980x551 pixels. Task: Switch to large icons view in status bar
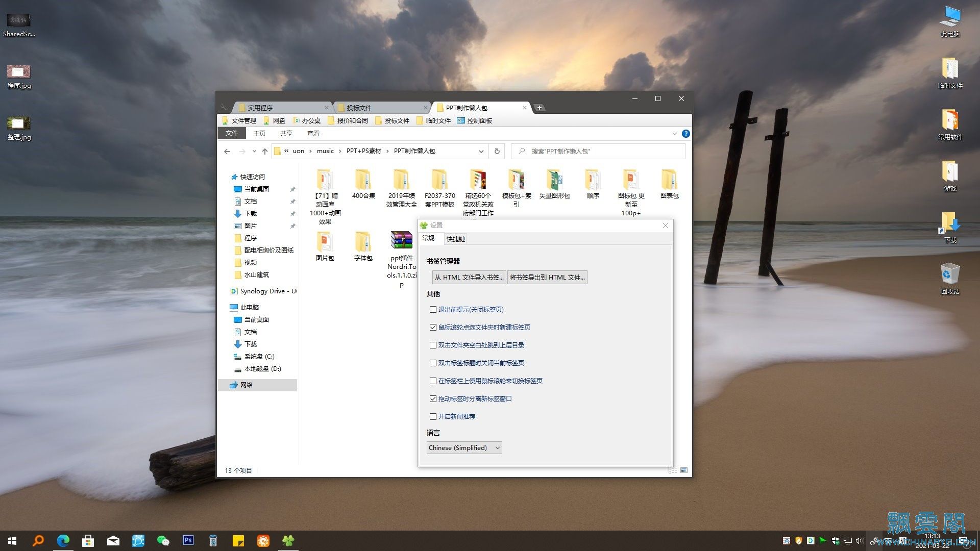(684, 470)
